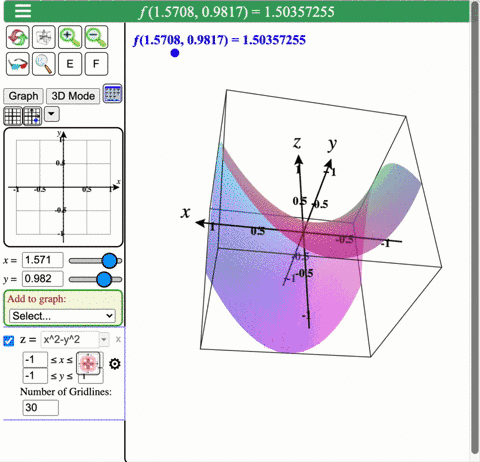Click the z = x^2-y^2 function field
The height and width of the screenshot is (462, 480).
coord(70,340)
